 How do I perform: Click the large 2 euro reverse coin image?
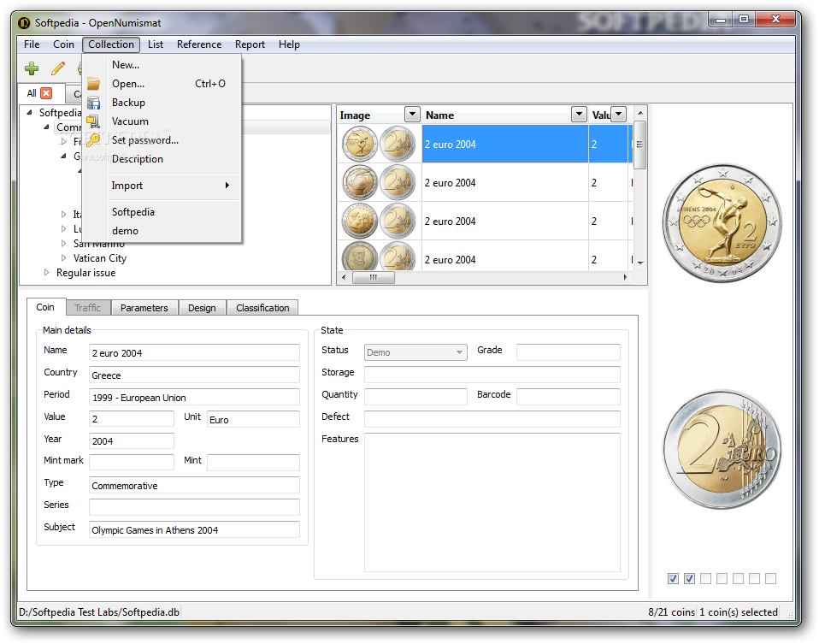click(722, 450)
